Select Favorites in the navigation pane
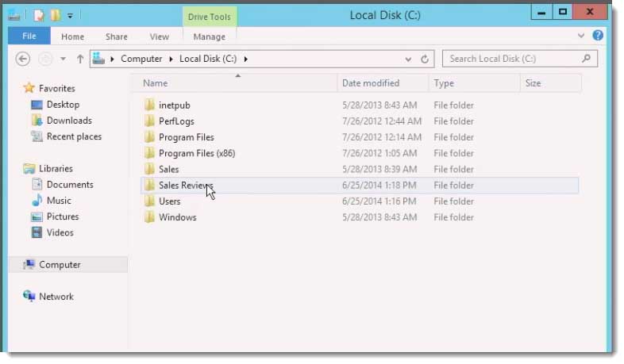Image resolution: width=624 pixels, height=364 pixels. [56, 88]
